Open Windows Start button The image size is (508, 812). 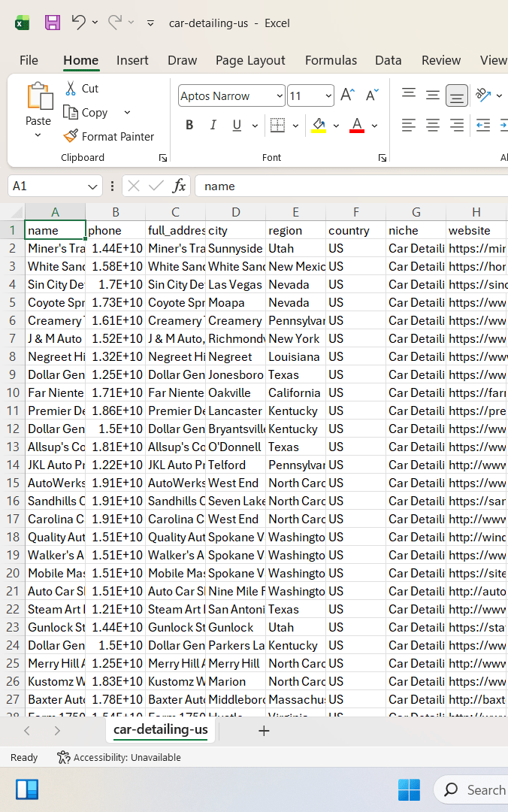click(x=409, y=790)
